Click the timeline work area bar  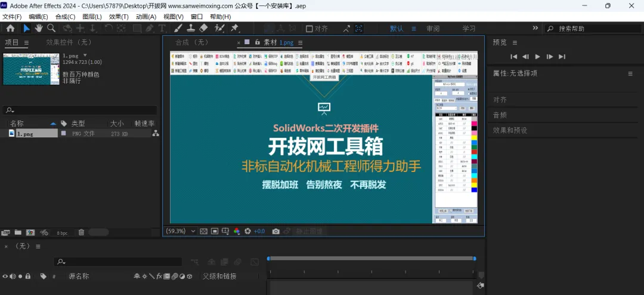[x=371, y=259]
